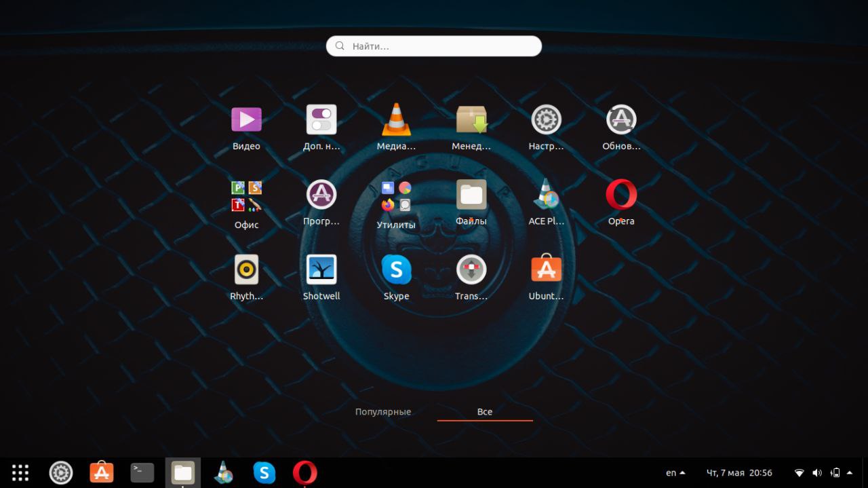This screenshot has width=868, height=488.
Task: Toggle the show applications grid button
Action: coord(20,472)
